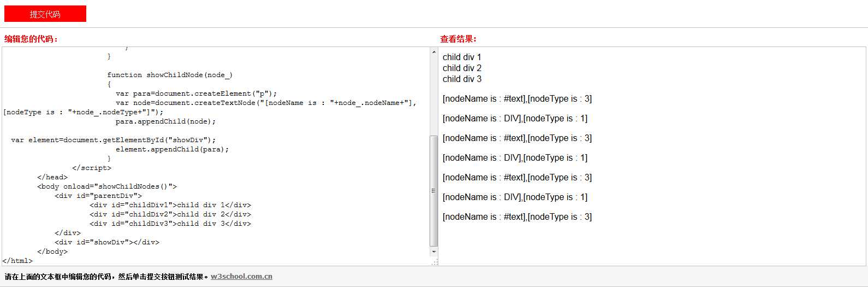
Task: Click the 查看结果 heading
Action: pyautogui.click(x=459, y=39)
